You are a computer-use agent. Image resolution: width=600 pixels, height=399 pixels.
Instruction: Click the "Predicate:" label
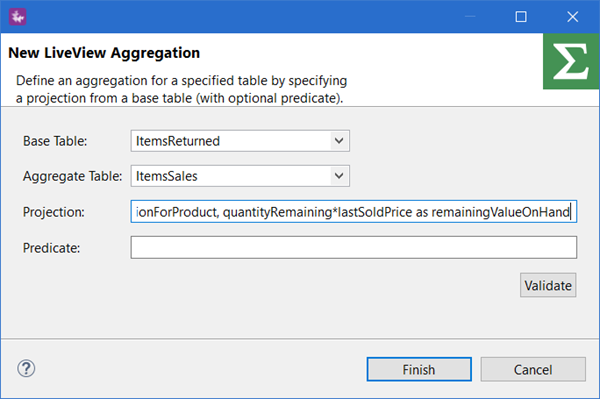(x=52, y=248)
